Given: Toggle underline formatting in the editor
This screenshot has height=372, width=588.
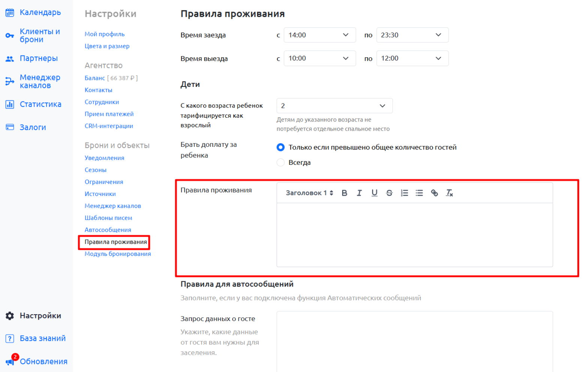Looking at the screenshot, I should click(x=374, y=193).
